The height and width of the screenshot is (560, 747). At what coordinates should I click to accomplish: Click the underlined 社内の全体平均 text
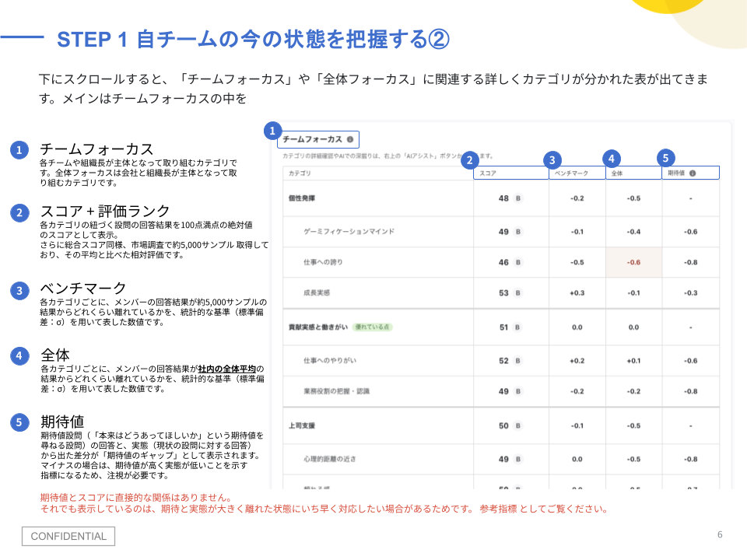(226, 369)
